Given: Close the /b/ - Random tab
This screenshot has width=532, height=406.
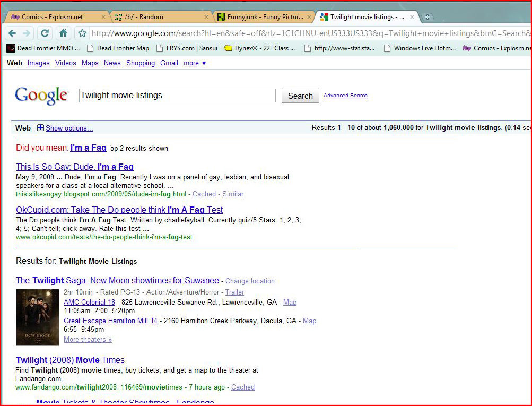Looking at the screenshot, I should [x=206, y=17].
